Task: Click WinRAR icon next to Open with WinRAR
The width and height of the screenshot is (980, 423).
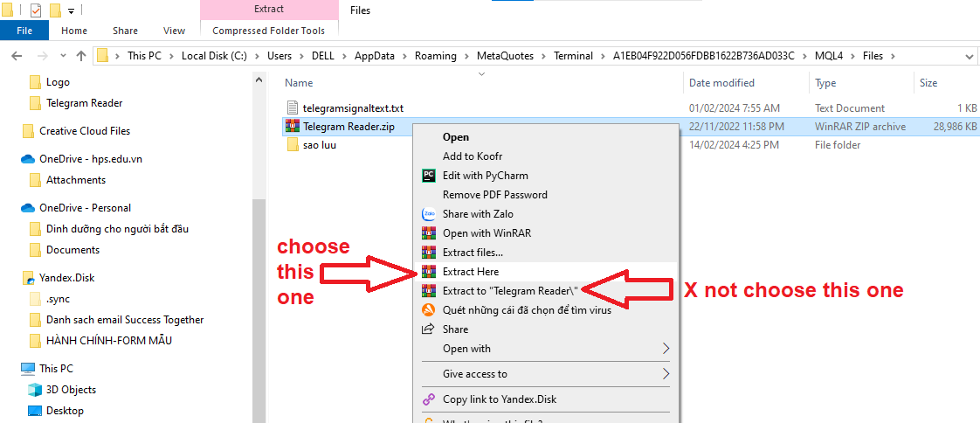Action: (429, 232)
